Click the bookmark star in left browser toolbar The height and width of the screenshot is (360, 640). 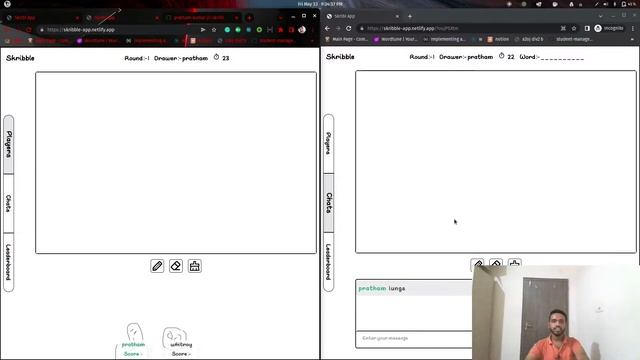214,30
